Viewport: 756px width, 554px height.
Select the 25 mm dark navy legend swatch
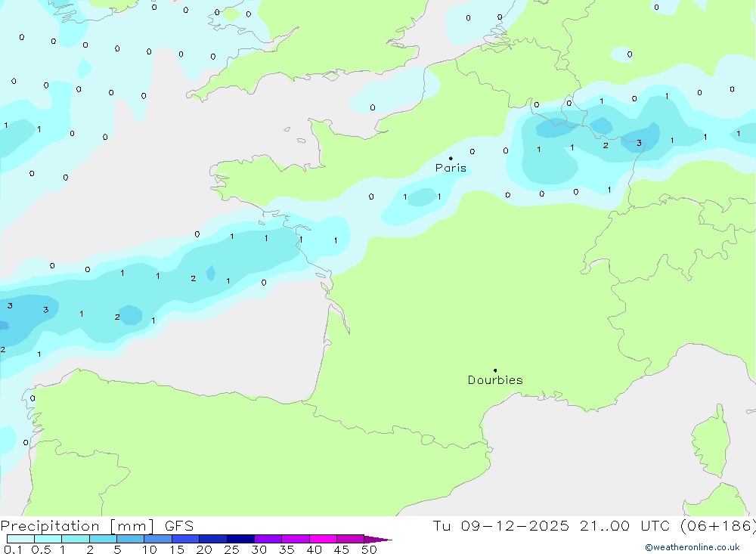click(x=240, y=539)
